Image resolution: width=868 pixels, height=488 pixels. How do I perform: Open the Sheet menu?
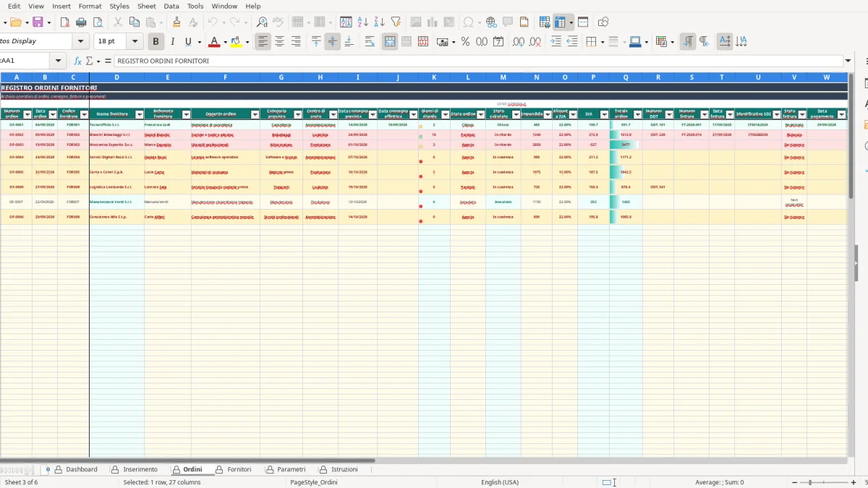[147, 6]
